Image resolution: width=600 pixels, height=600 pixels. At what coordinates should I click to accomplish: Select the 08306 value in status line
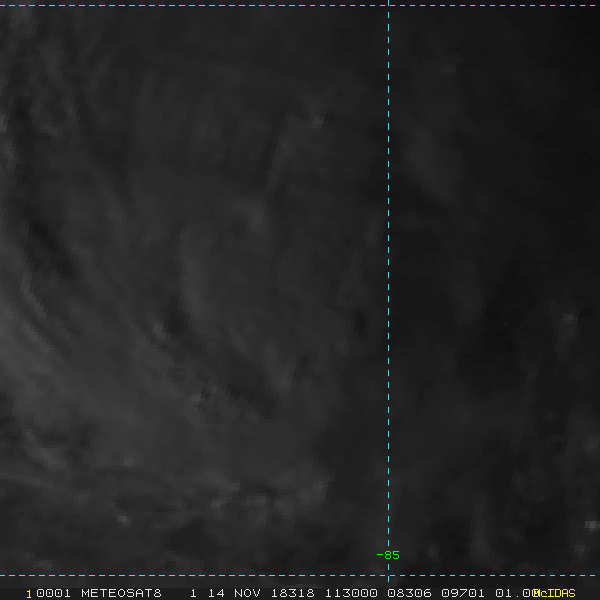coord(409,593)
